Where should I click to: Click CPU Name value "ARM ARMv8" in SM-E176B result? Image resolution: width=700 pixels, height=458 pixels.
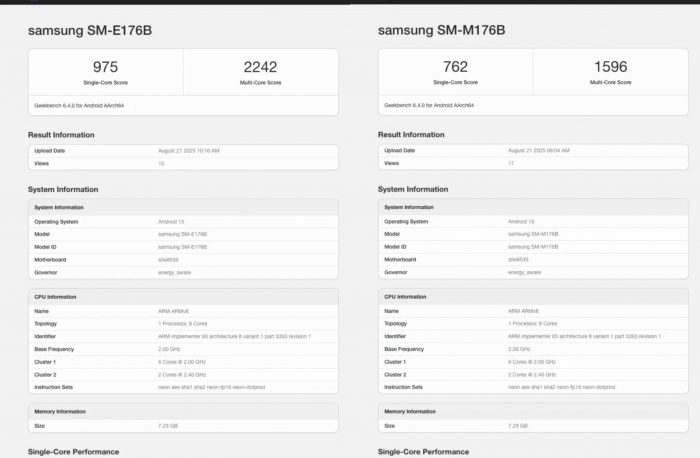pyautogui.click(x=173, y=311)
